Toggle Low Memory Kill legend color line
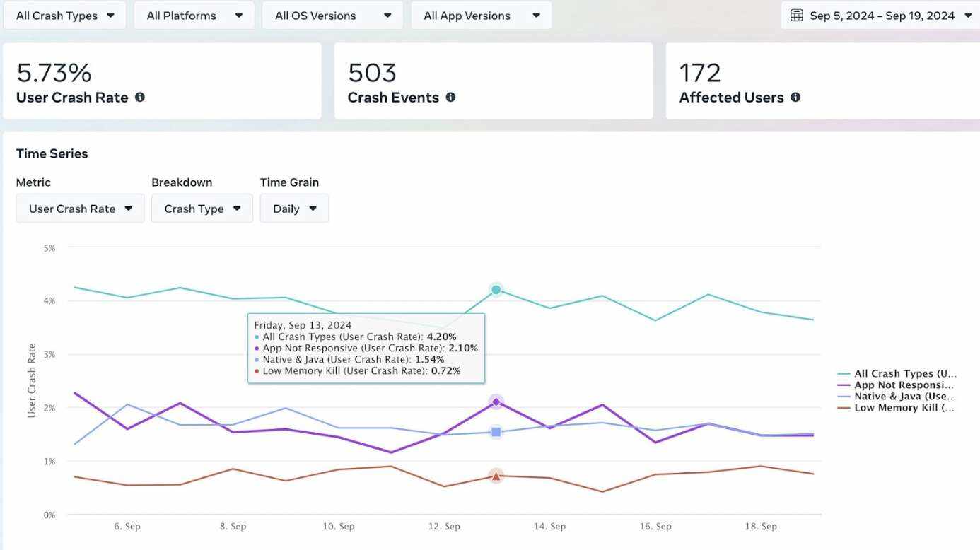This screenshot has height=550, width=980. pos(844,408)
